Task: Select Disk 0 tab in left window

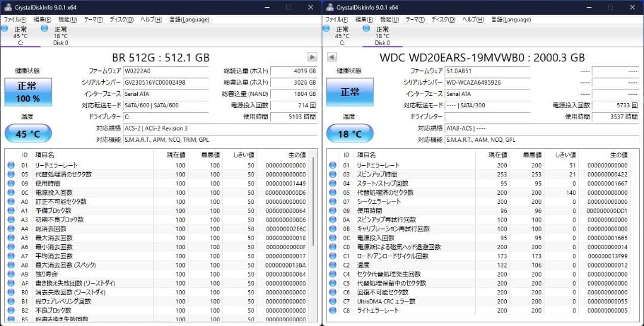Action: [60, 36]
